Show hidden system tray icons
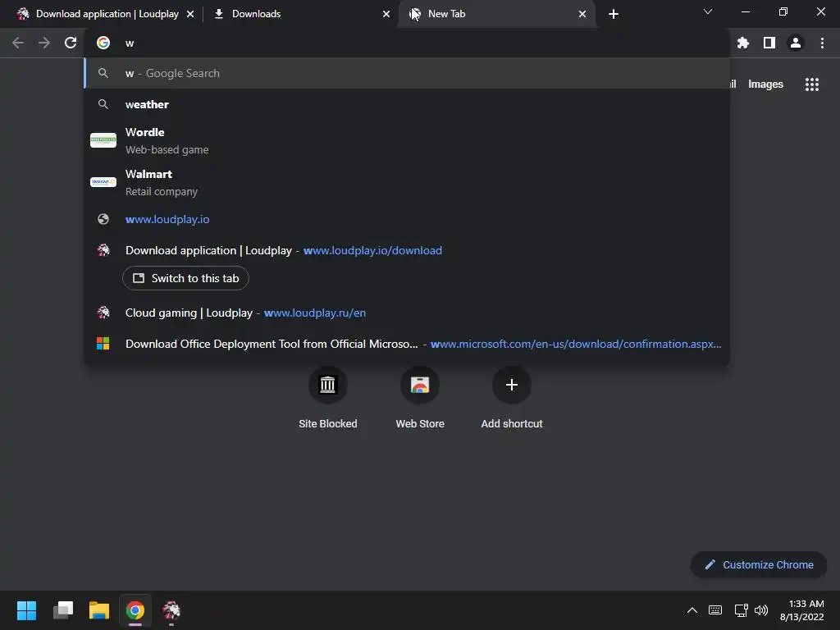 692,610
